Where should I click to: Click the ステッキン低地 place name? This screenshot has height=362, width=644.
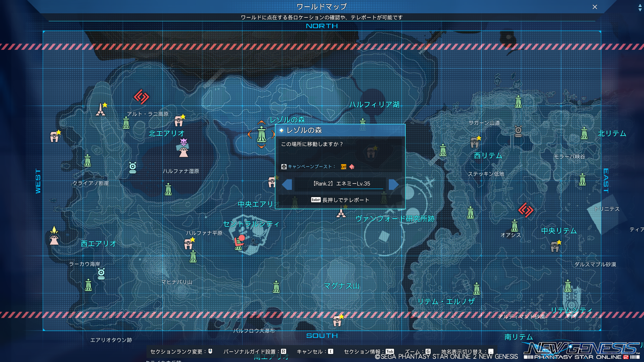tap(486, 174)
